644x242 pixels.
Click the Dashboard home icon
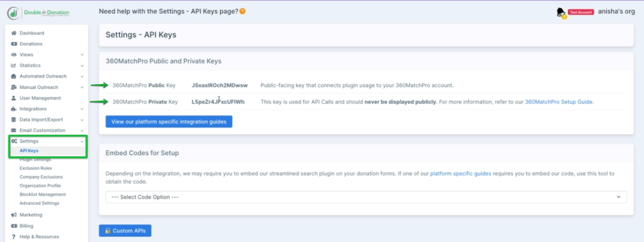[14, 33]
